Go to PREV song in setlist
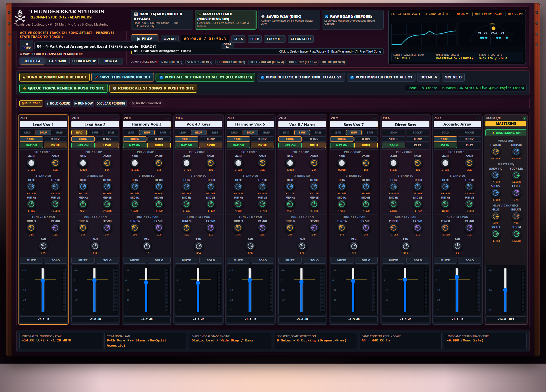546x392 pixels. point(26,46)
